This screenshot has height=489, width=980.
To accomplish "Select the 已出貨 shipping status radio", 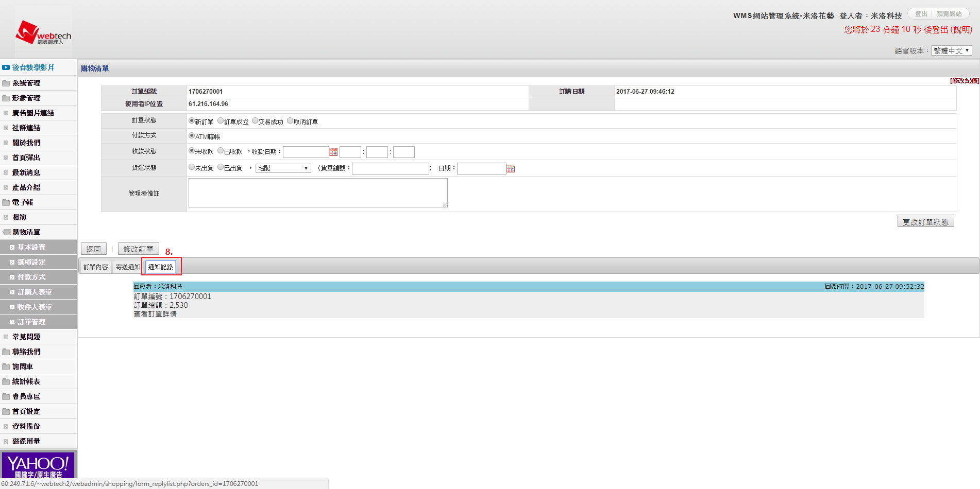I will (x=221, y=167).
